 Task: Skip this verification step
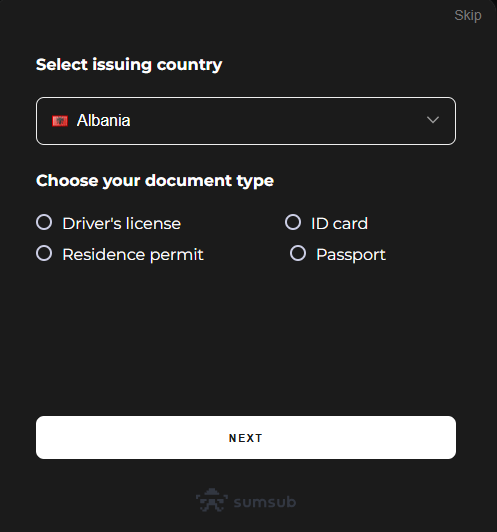(467, 16)
